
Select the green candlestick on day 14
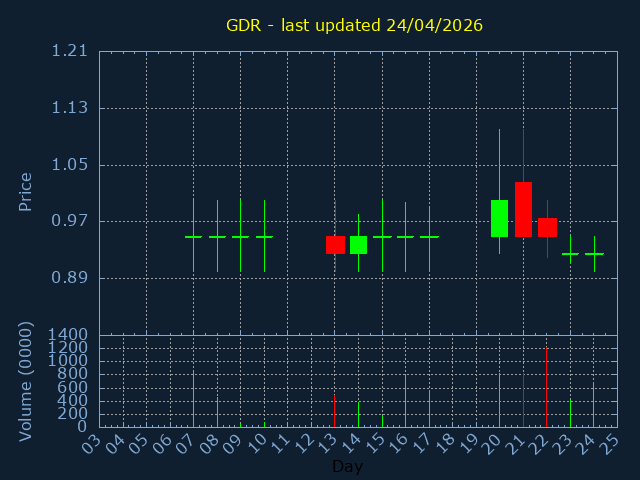coord(358,245)
